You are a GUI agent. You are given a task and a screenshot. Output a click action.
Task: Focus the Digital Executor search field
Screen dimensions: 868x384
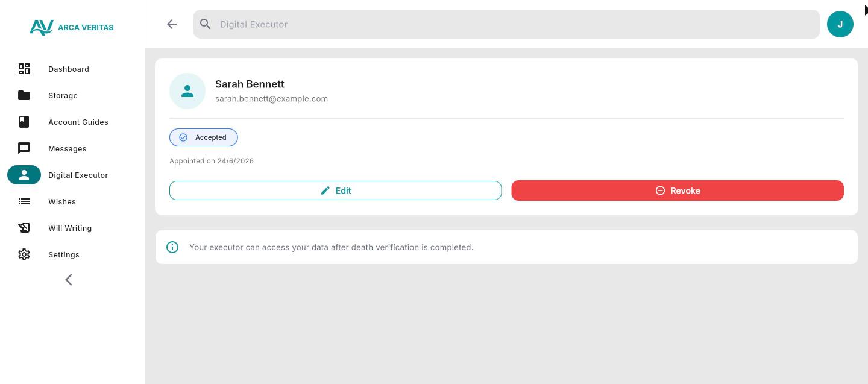pos(506,24)
